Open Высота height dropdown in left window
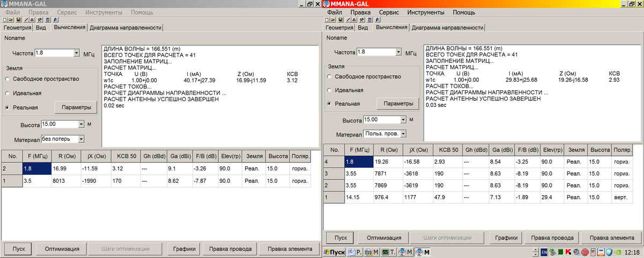Screen dimensions: 644x258 [x=81, y=124]
